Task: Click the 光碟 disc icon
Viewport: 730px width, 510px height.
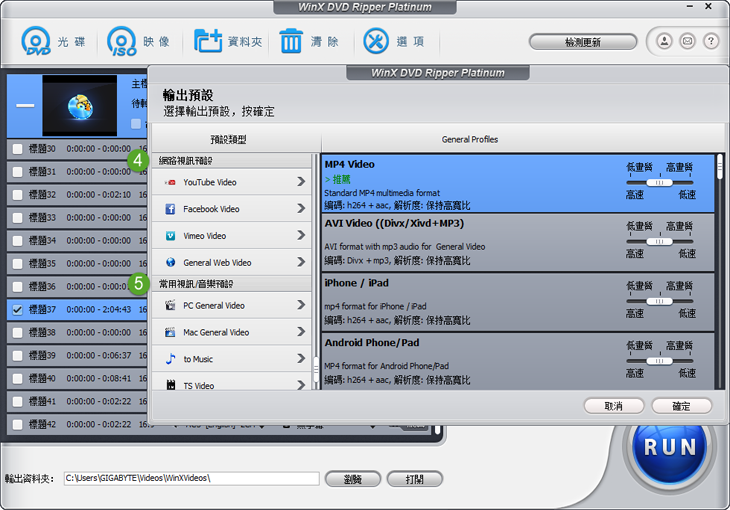Action: coord(37,42)
